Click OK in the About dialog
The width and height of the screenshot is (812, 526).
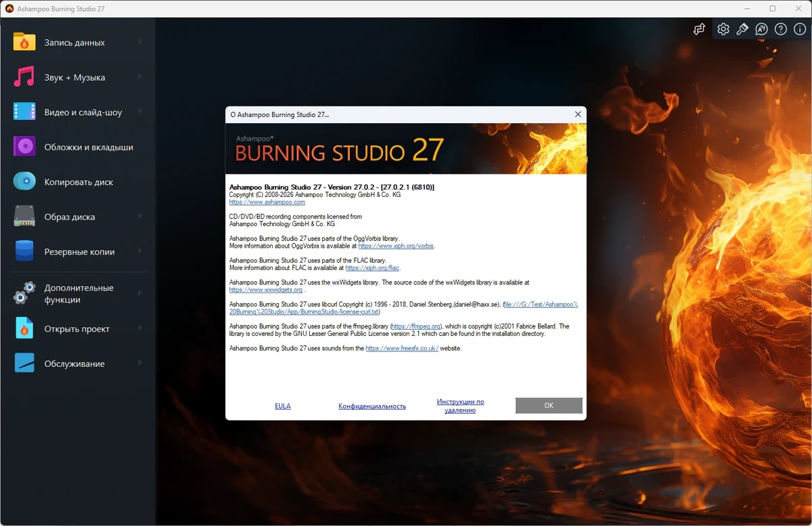click(x=549, y=406)
